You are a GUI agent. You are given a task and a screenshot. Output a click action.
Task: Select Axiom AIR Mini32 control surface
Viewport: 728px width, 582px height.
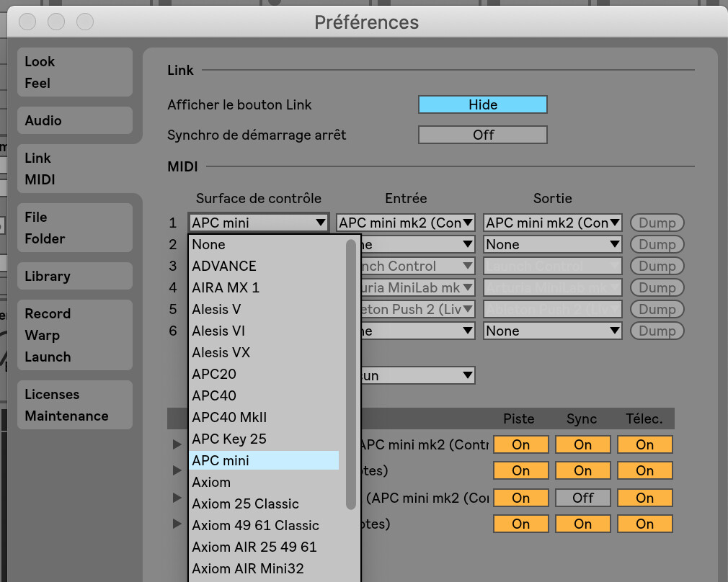click(x=265, y=568)
